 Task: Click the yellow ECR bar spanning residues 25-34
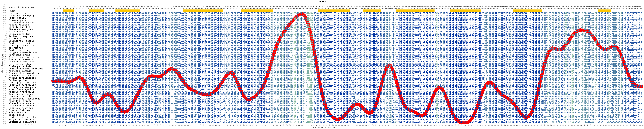tap(97, 11)
